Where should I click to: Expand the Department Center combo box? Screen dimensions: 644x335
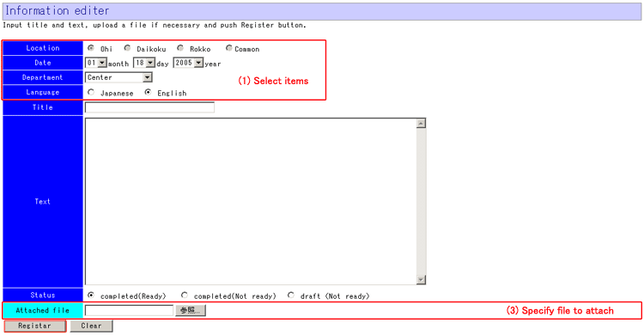pos(118,77)
